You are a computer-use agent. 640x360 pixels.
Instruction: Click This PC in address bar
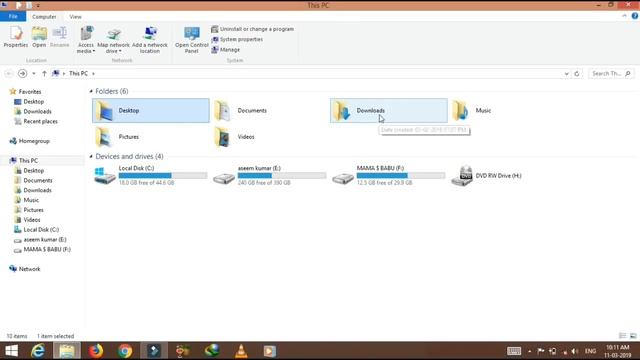[x=78, y=73]
